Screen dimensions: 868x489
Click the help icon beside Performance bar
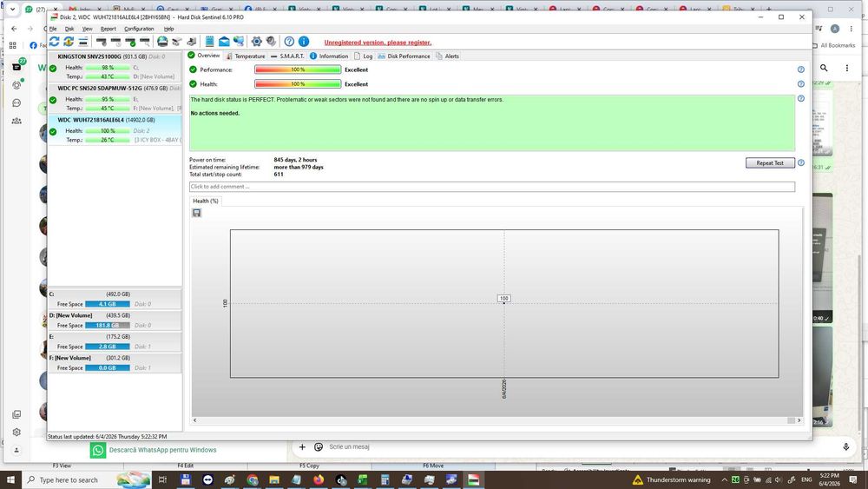tap(800, 69)
